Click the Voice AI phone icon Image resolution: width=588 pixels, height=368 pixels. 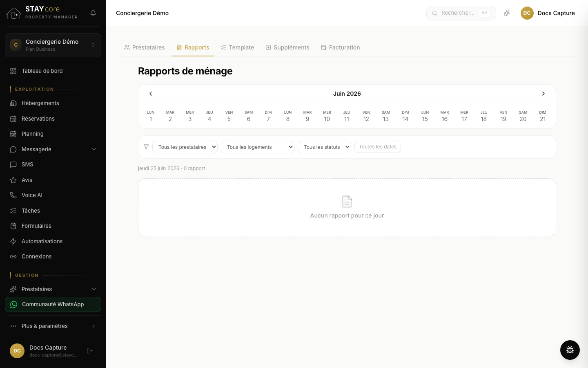[13, 195]
